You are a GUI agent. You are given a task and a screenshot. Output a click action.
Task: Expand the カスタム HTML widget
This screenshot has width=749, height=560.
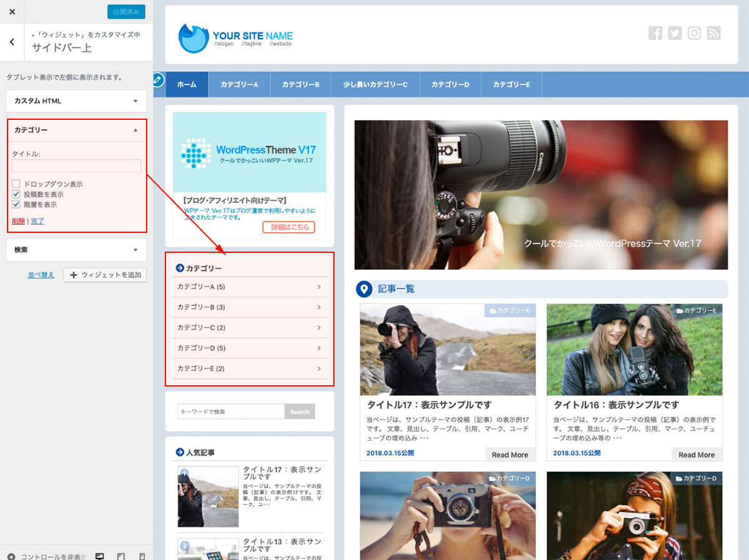pyautogui.click(x=77, y=101)
